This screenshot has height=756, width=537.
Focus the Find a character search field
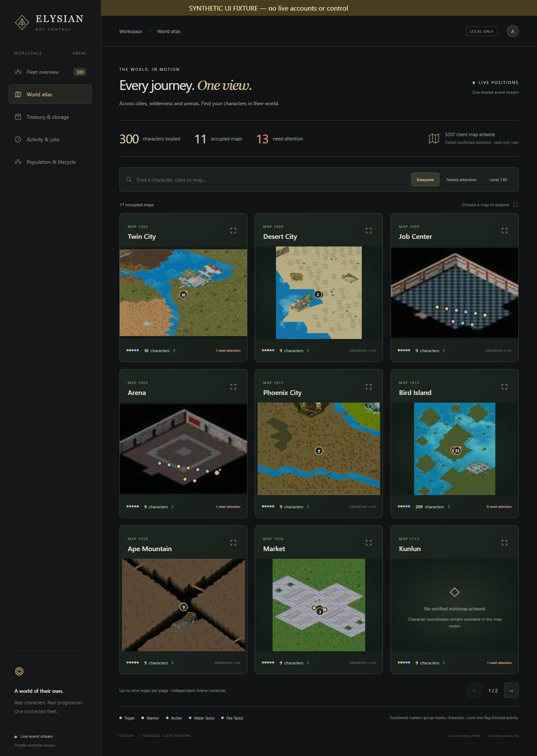click(x=270, y=179)
